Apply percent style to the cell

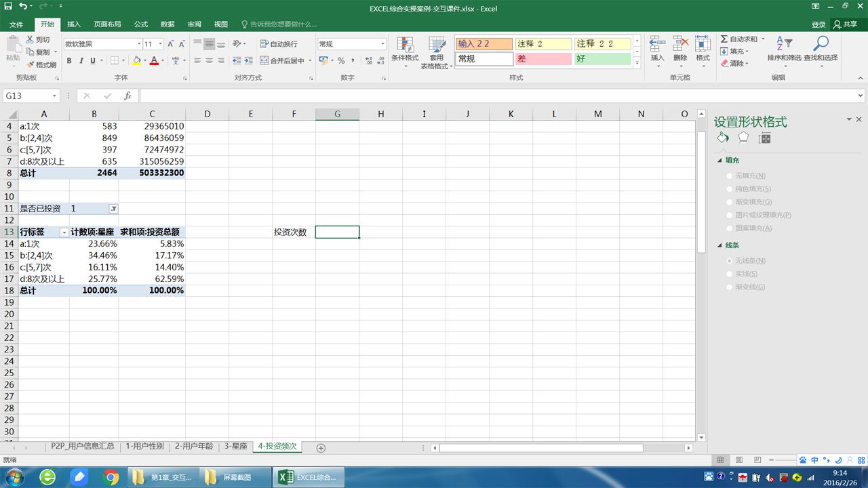coord(341,60)
